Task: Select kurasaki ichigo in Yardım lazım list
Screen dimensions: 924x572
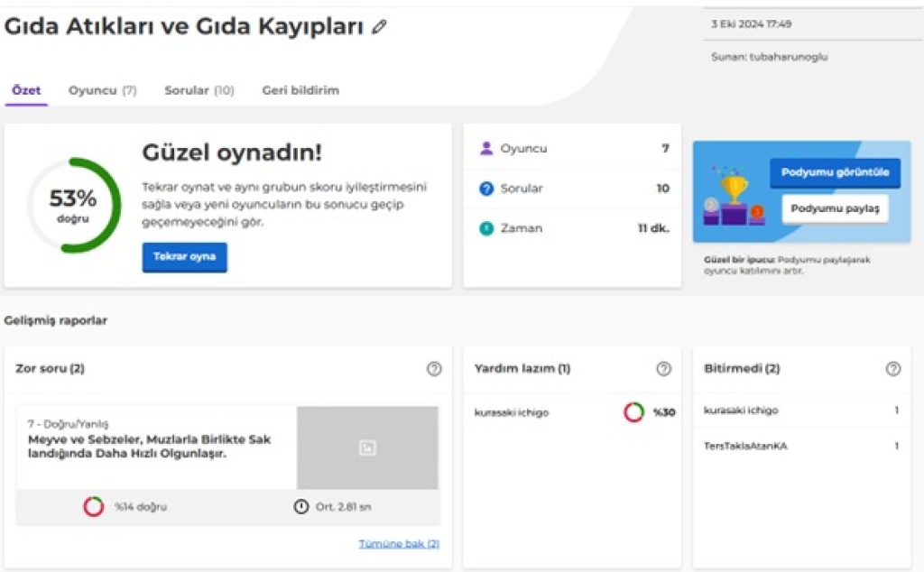Action: 512,412
